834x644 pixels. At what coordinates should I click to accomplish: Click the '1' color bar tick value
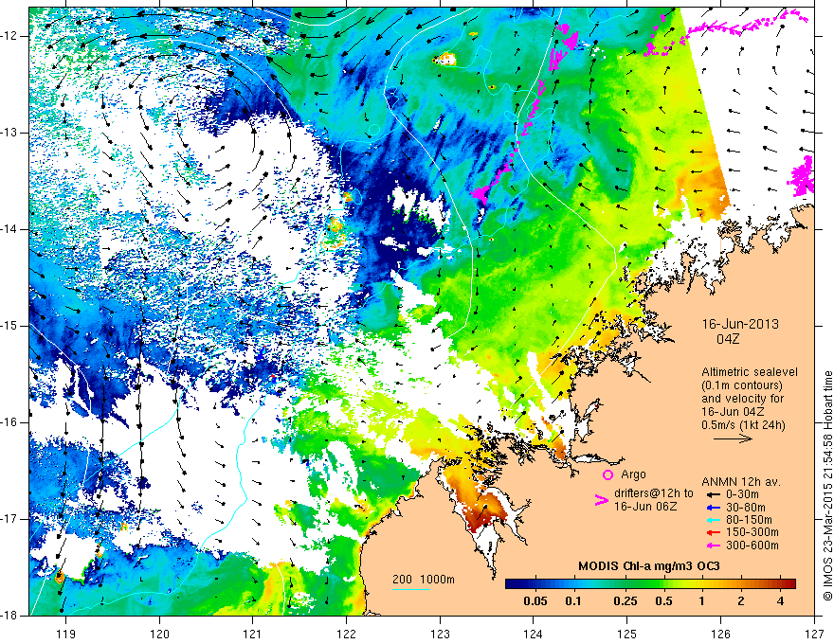point(701,601)
